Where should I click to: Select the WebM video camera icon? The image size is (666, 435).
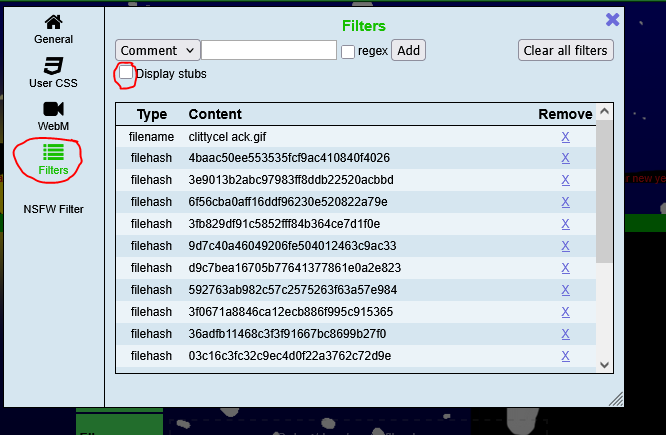[x=53, y=109]
